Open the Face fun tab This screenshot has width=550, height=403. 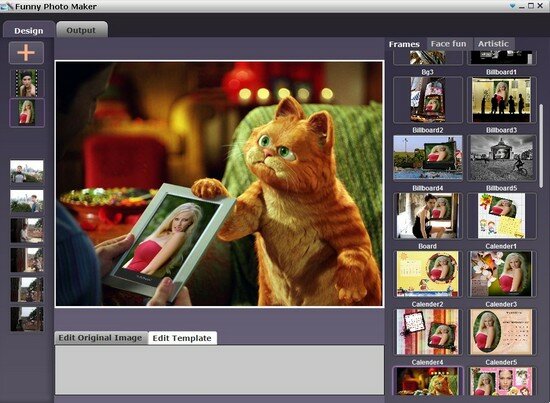tap(449, 44)
